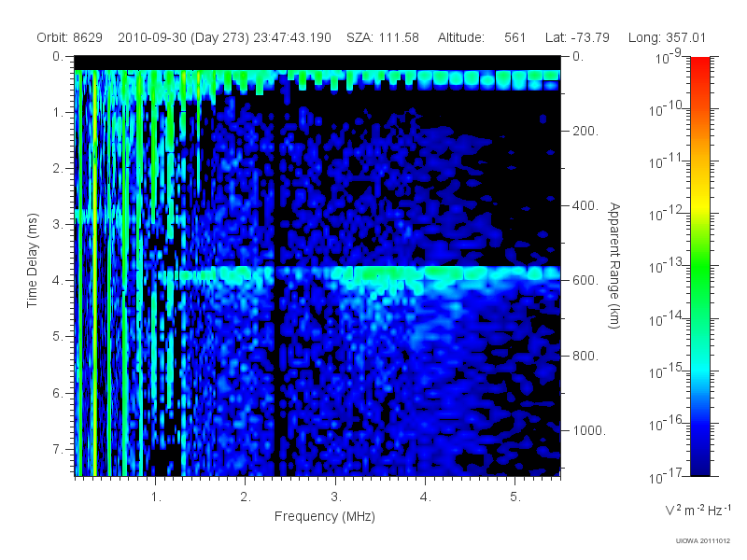Click the frequency tick label '4.'
This screenshot has width=747, height=560.
click(426, 497)
